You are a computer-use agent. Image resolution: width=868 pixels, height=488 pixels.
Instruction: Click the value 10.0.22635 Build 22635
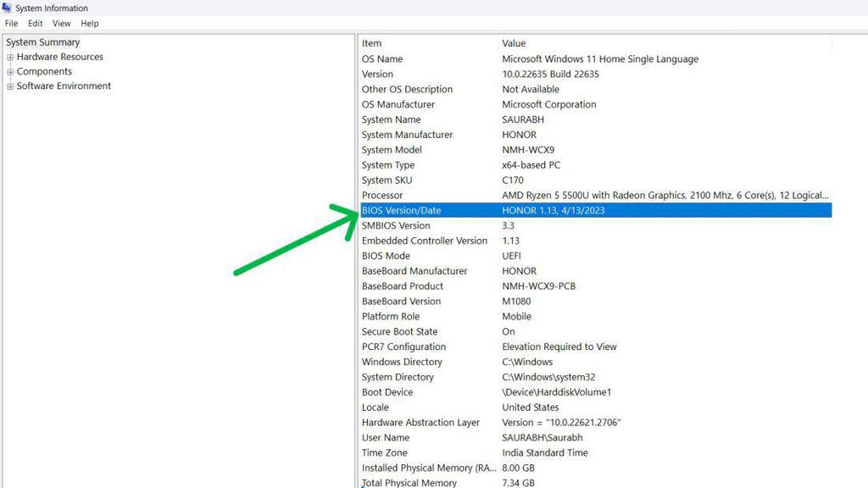pos(550,74)
